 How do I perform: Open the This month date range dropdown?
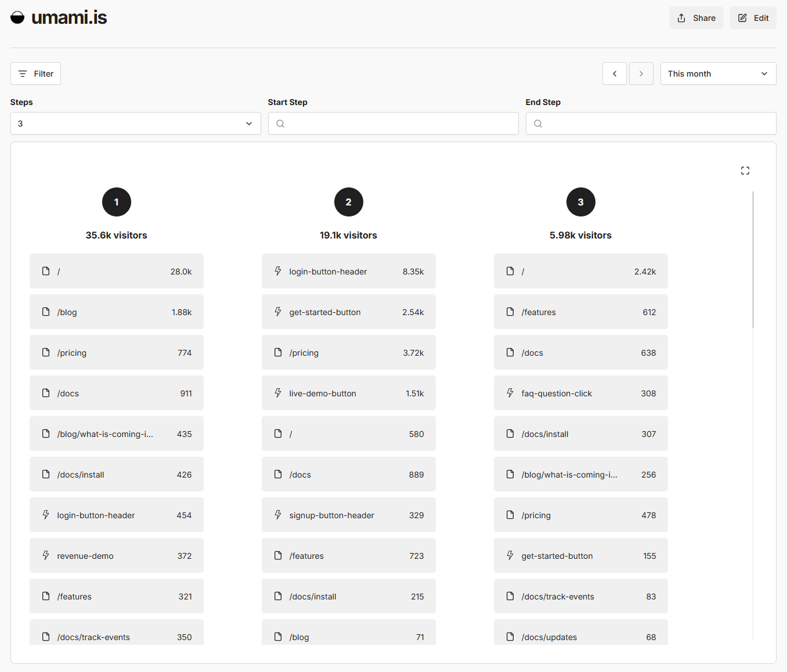(718, 74)
